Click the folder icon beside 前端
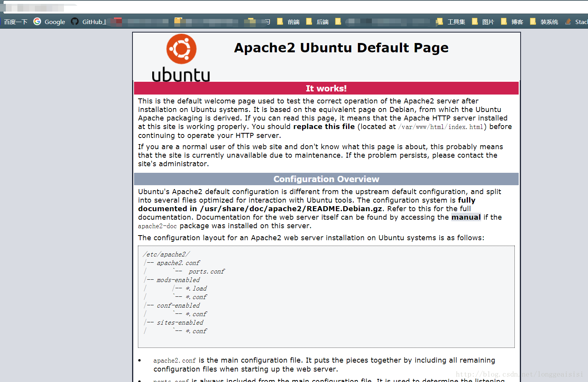Image resolution: width=588 pixels, height=382 pixels. point(280,22)
